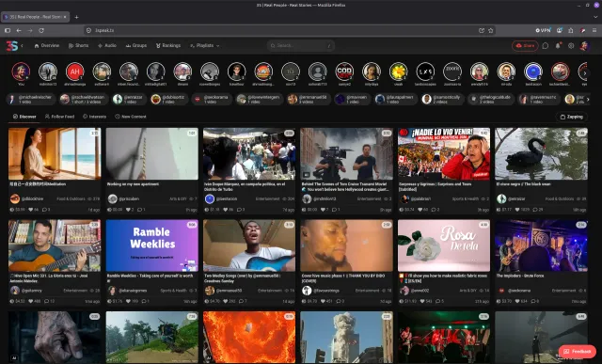
Task: Open the 'Two Medley Songs' video title
Action: [x=243, y=278]
